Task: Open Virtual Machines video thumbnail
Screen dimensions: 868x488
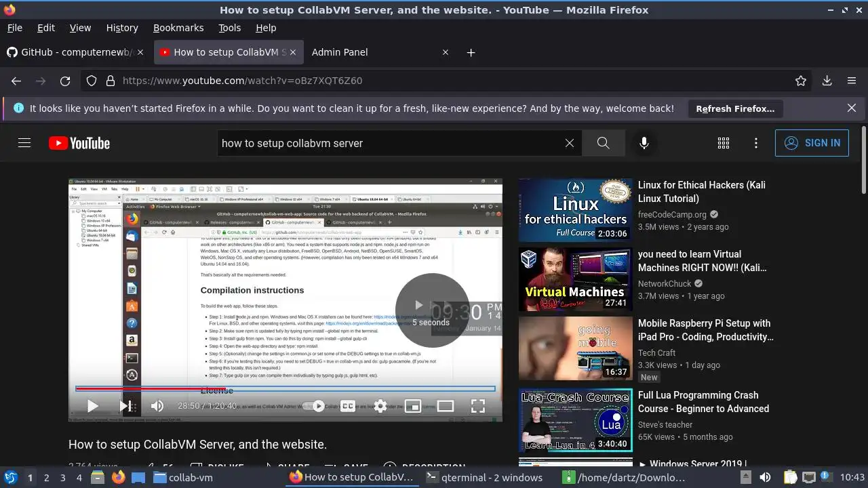Action: (575, 279)
